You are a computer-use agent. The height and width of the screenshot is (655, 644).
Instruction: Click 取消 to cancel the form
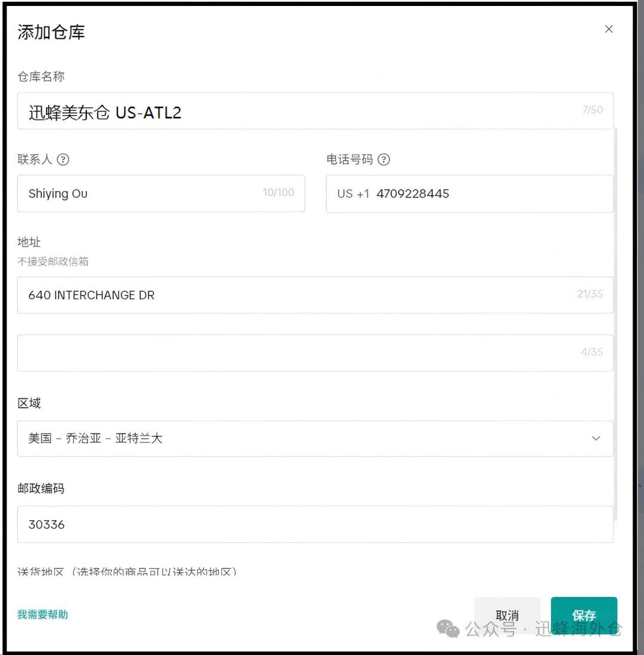coord(507,615)
